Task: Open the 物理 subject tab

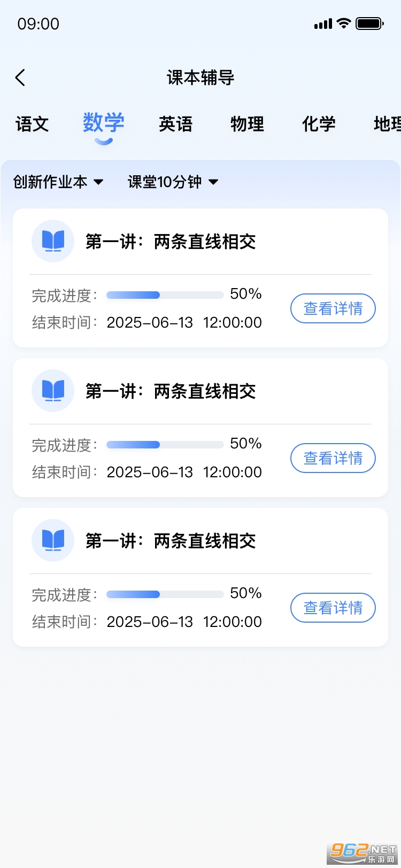Action: click(247, 125)
